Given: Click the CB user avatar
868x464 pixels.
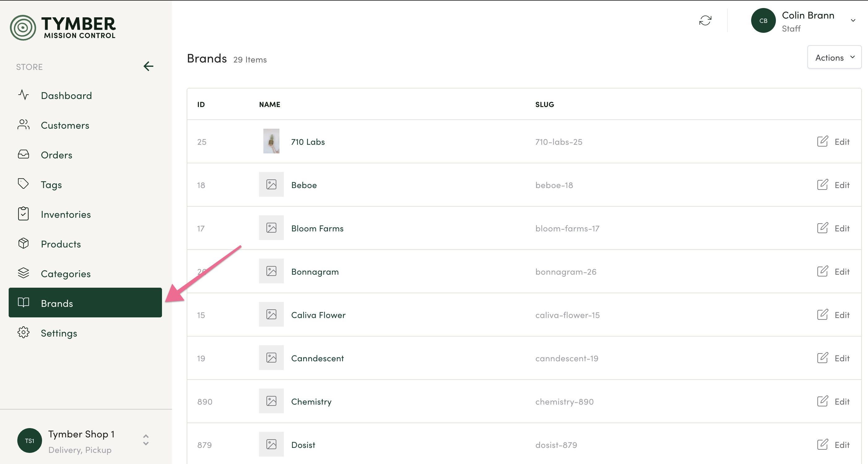Looking at the screenshot, I should 763,20.
